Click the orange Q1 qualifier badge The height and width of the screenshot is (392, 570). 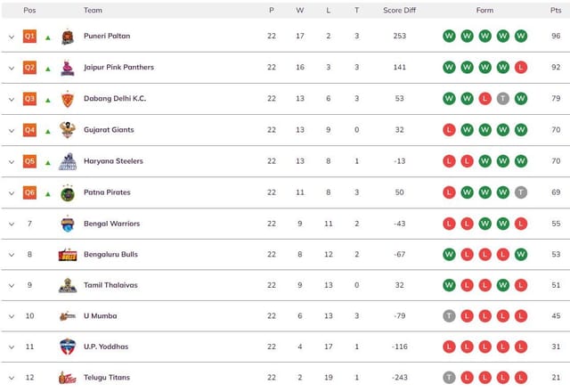(29, 37)
